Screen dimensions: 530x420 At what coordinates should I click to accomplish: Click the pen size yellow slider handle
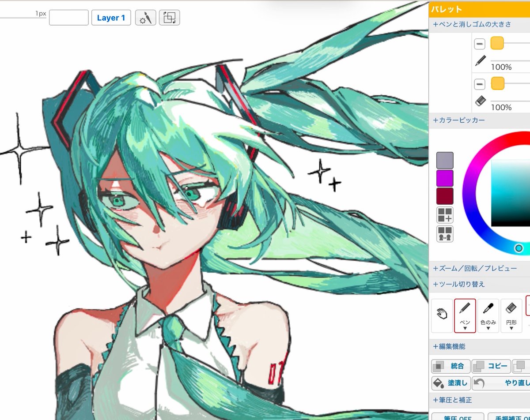tap(497, 43)
